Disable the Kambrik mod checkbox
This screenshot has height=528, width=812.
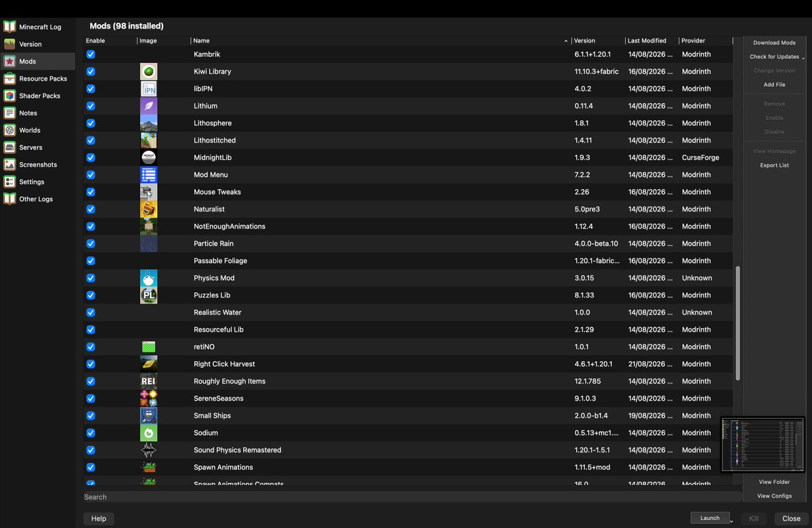(x=91, y=54)
